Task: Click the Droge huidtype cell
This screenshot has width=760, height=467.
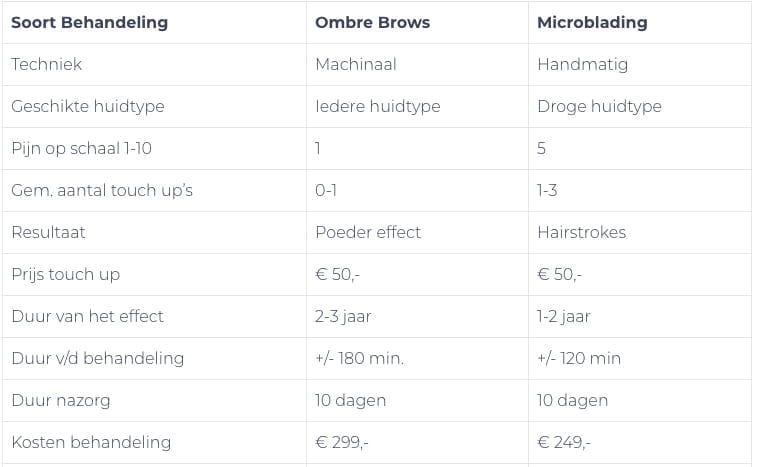Action: pos(599,106)
